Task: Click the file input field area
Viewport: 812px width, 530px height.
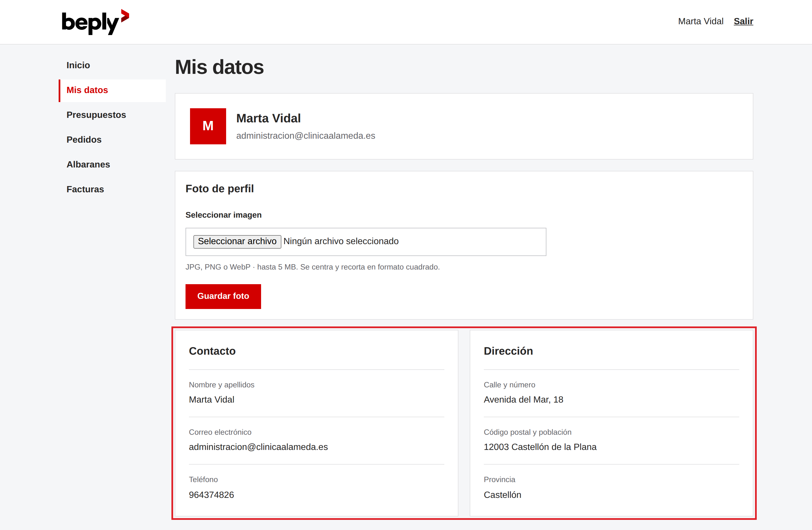Action: [366, 242]
